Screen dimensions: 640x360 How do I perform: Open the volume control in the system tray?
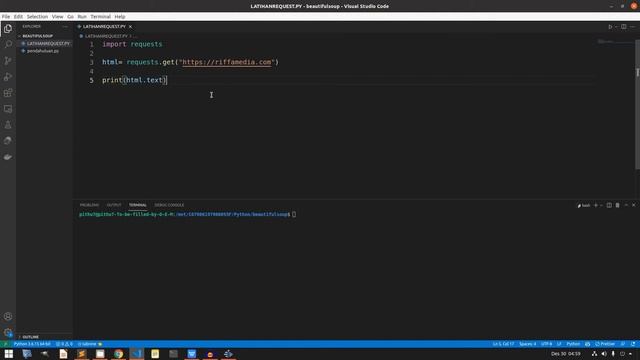(604, 354)
